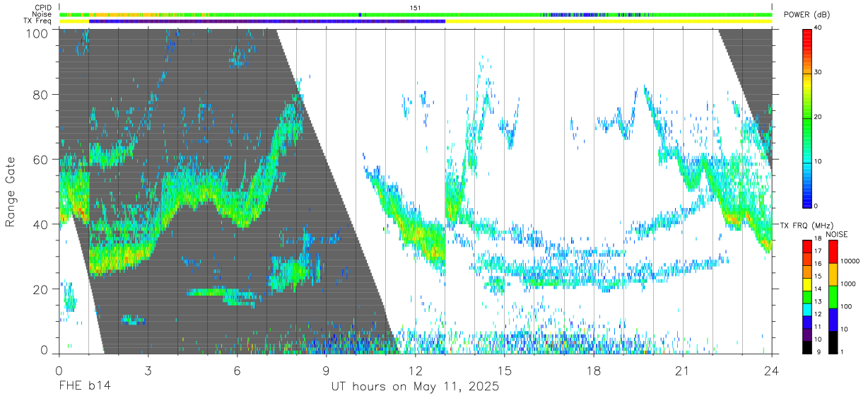The width and height of the screenshot is (868, 401).
Task: Click the Noise row label
Action: [42, 14]
